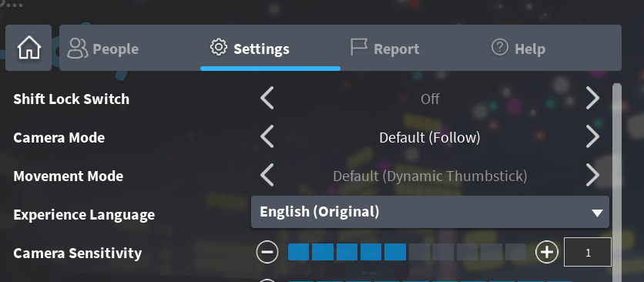Decrease Camera Sensitivity with minus icon
Screen dimensions: 644x282
pos(267,252)
